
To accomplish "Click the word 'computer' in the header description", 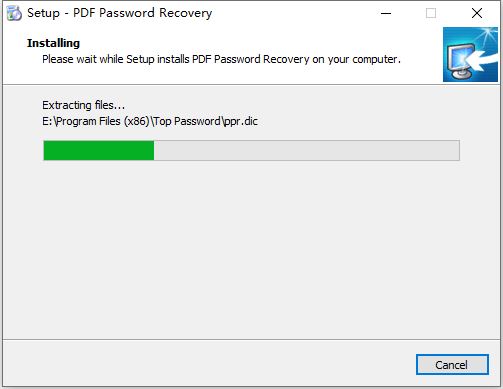I will point(375,59).
